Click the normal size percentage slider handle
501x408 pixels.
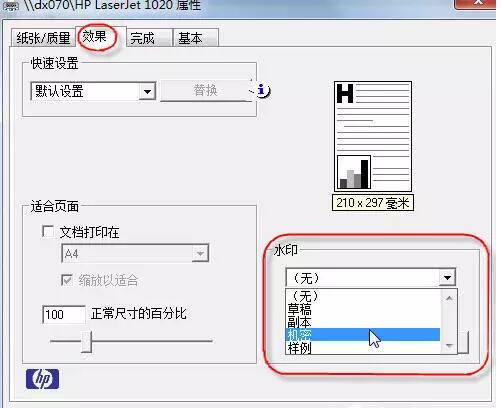(x=87, y=341)
